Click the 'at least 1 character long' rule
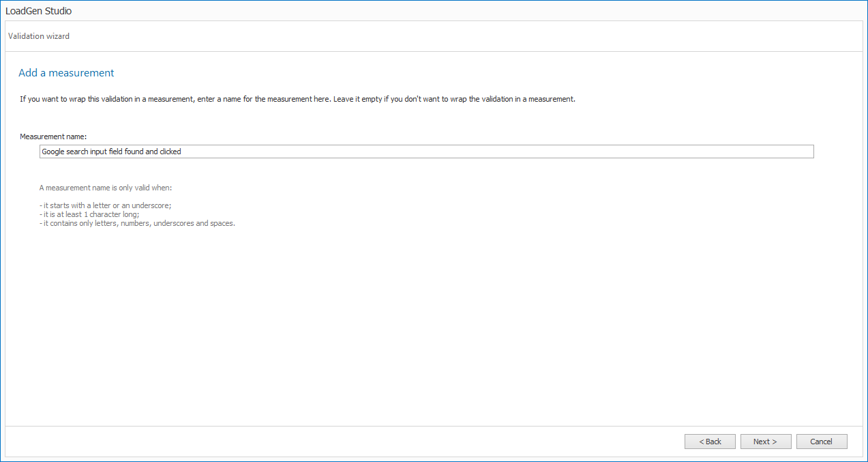868x462 pixels. [89, 214]
